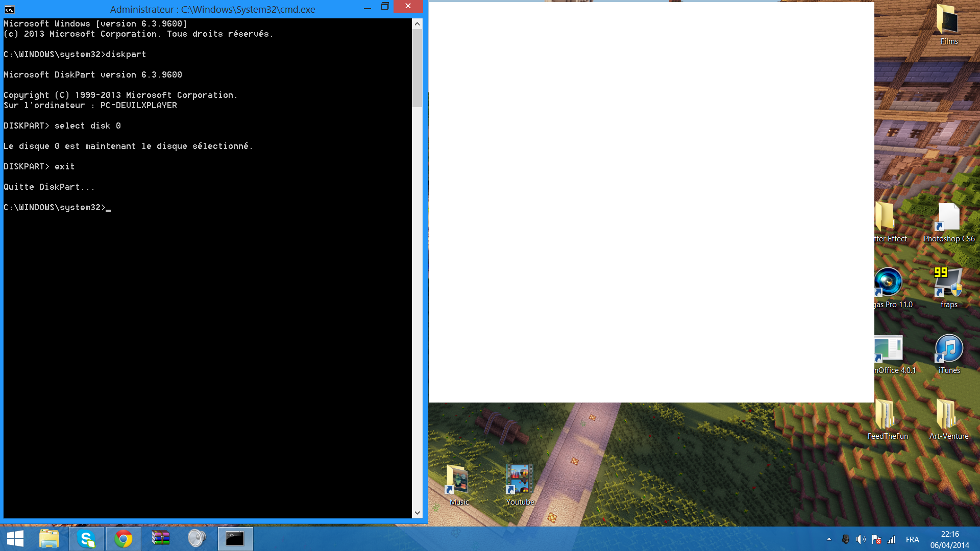The image size is (980, 551).
Task: Click 'Le disque 0 est maintenant' message line
Action: 128,146
